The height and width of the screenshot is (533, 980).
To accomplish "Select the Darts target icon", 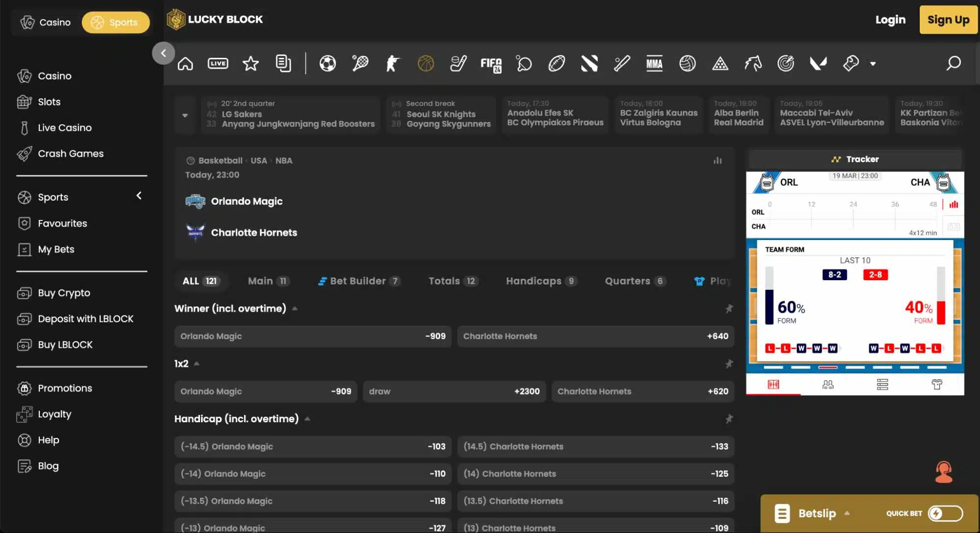I will [785, 64].
